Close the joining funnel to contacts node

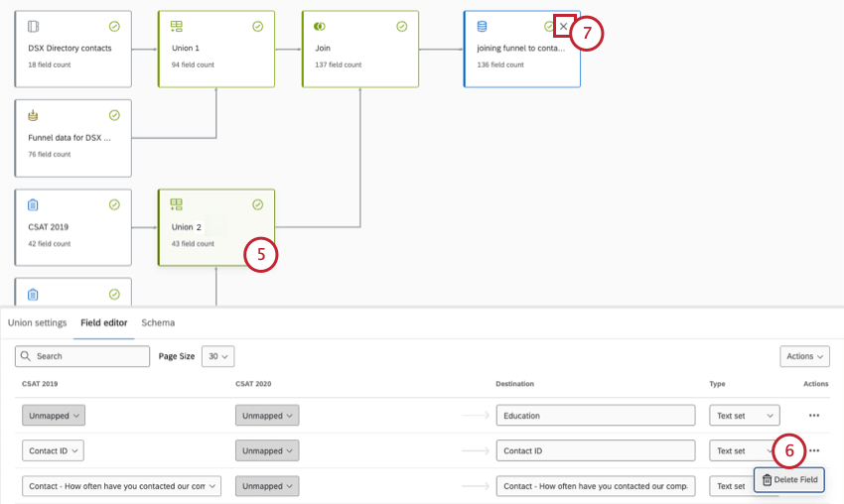pyautogui.click(x=564, y=27)
